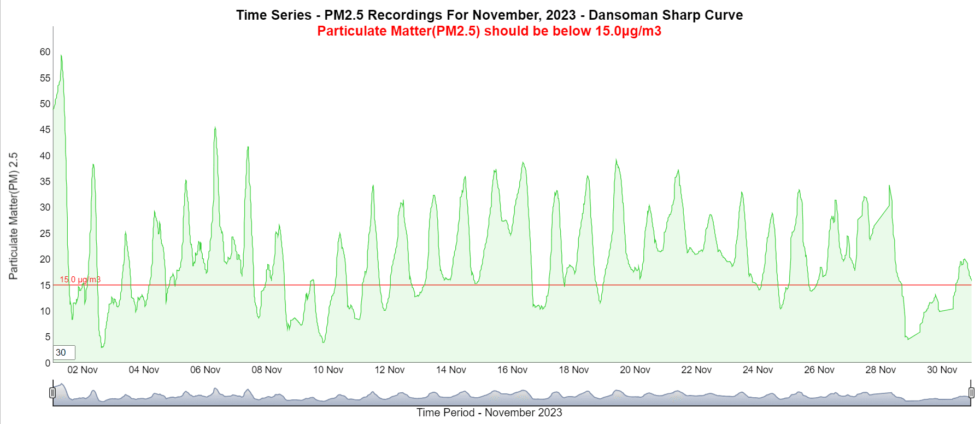980x424 pixels.
Task: Click the chart title 'Time Series - PM2.5 Recordings'
Action: [489, 15]
